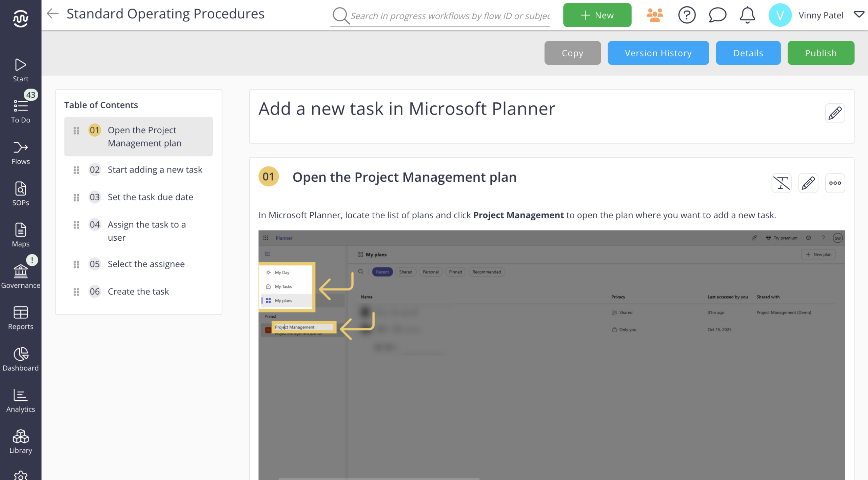Click the Vinny Patel name label
The image size is (868, 480).
tap(821, 15)
